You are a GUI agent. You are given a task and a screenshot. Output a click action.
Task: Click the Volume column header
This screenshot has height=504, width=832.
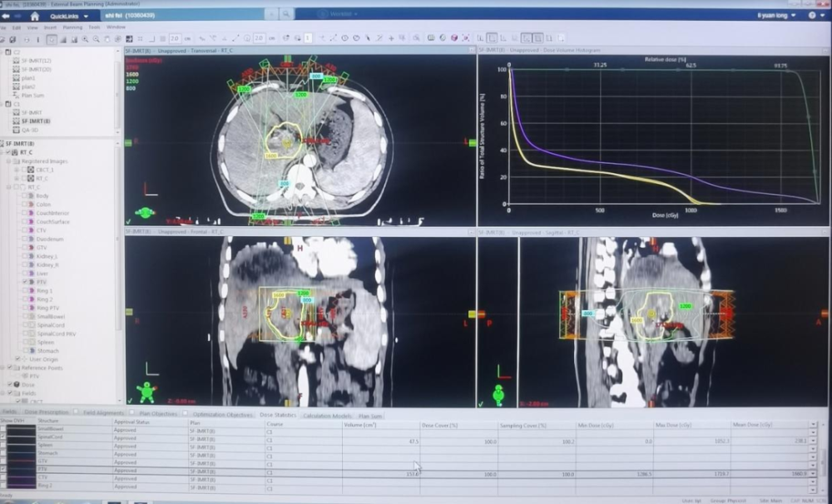point(380,424)
